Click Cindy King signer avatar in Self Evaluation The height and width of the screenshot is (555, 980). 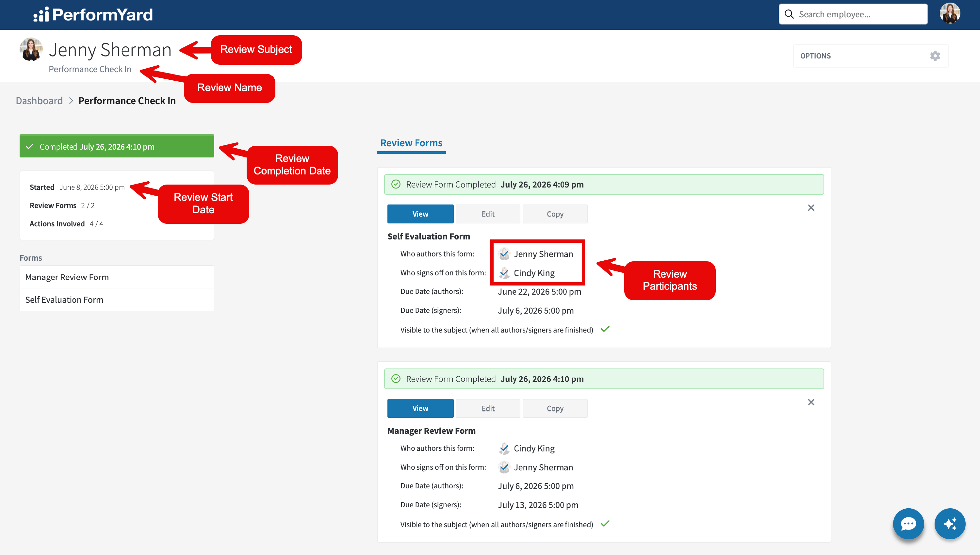tap(504, 273)
